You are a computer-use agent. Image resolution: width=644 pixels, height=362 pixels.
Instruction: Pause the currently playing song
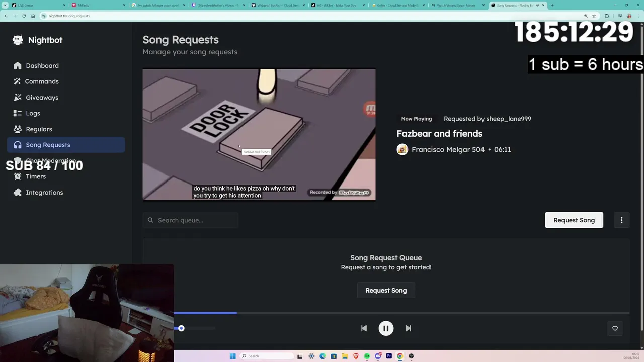point(386,328)
